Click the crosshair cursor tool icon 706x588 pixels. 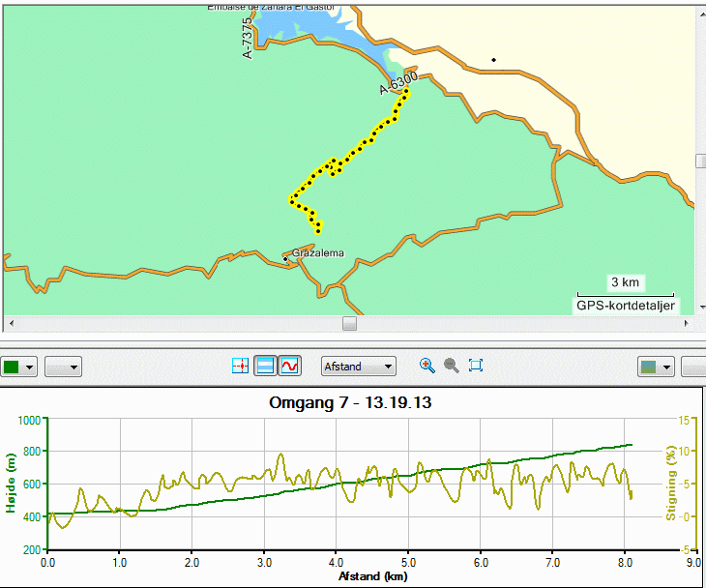241,366
